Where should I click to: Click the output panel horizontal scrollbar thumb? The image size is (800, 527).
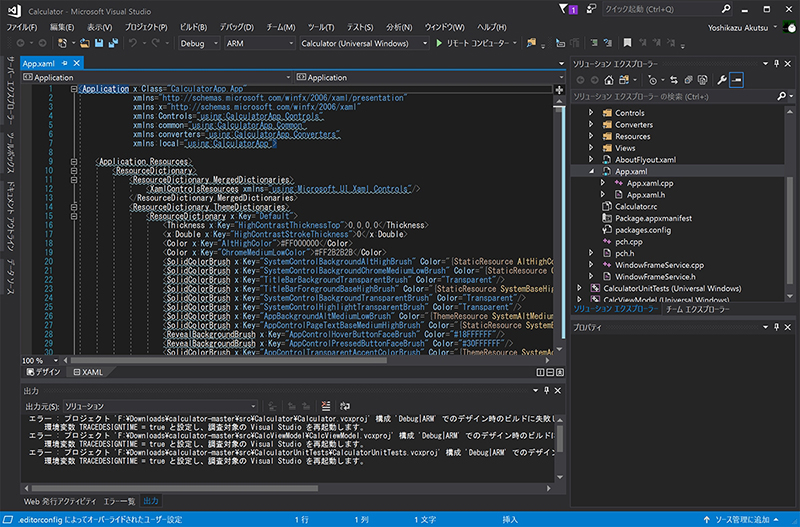pyautogui.click(x=174, y=488)
